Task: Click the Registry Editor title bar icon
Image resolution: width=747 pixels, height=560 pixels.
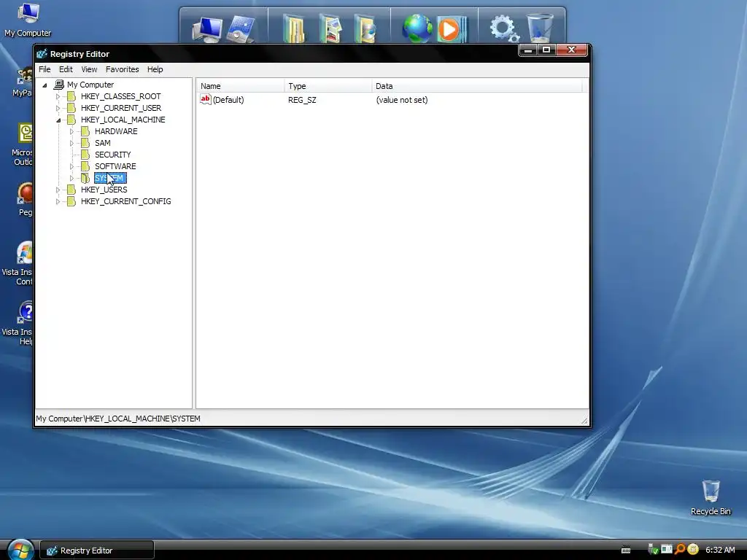Action: [x=42, y=54]
